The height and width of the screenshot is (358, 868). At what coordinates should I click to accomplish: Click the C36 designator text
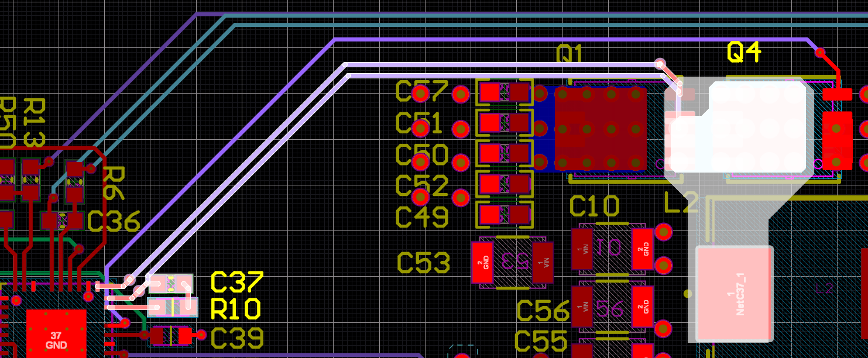tap(114, 222)
